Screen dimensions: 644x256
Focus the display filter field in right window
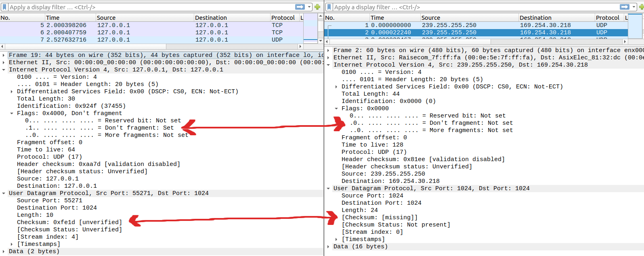click(476, 7)
